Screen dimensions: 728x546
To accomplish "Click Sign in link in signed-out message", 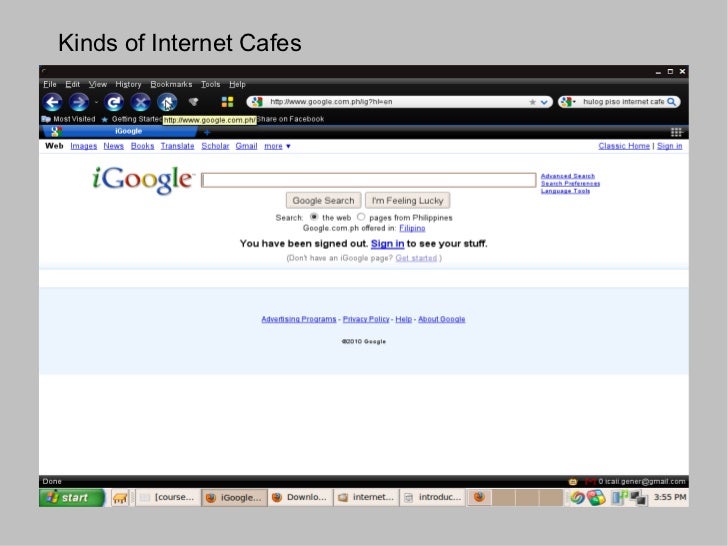I will coord(387,244).
